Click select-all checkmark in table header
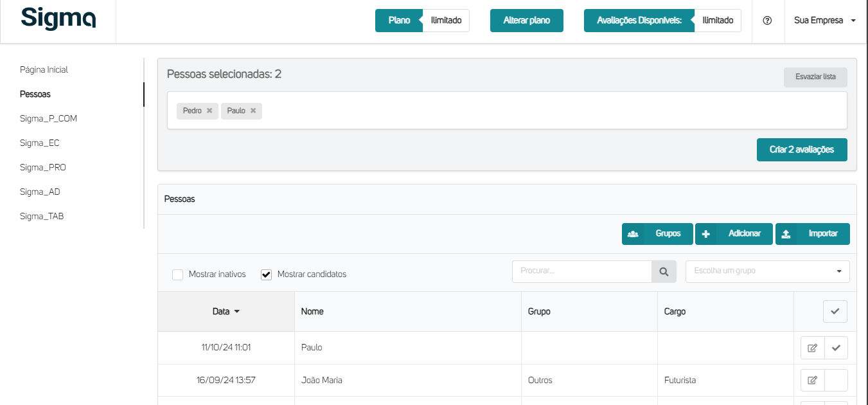The width and height of the screenshot is (868, 405). (x=835, y=312)
